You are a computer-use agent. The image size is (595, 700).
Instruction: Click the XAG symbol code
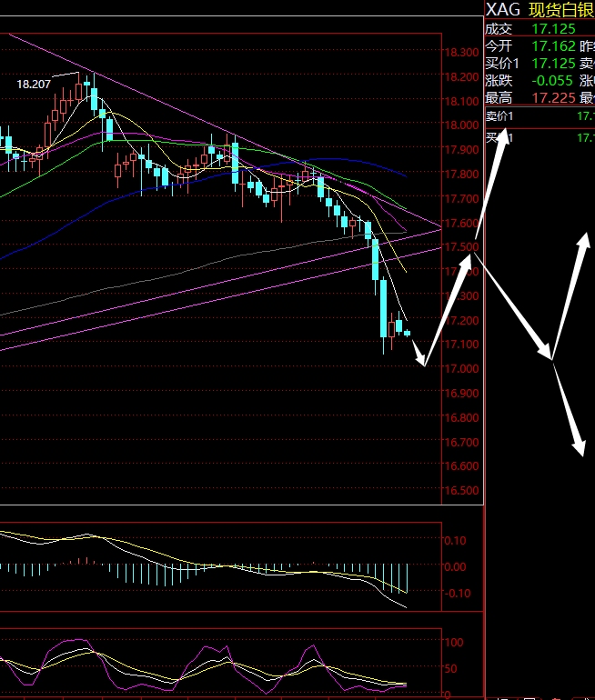tap(503, 10)
